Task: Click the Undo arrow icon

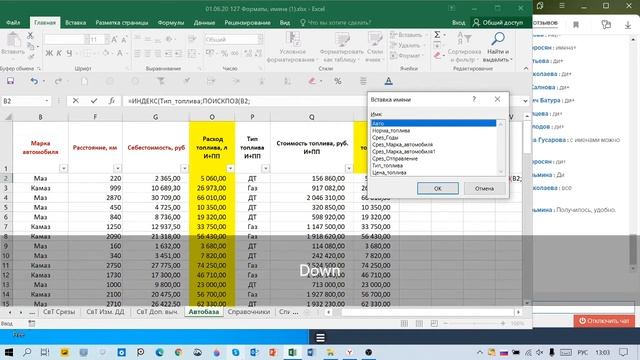Action: click(34, 81)
